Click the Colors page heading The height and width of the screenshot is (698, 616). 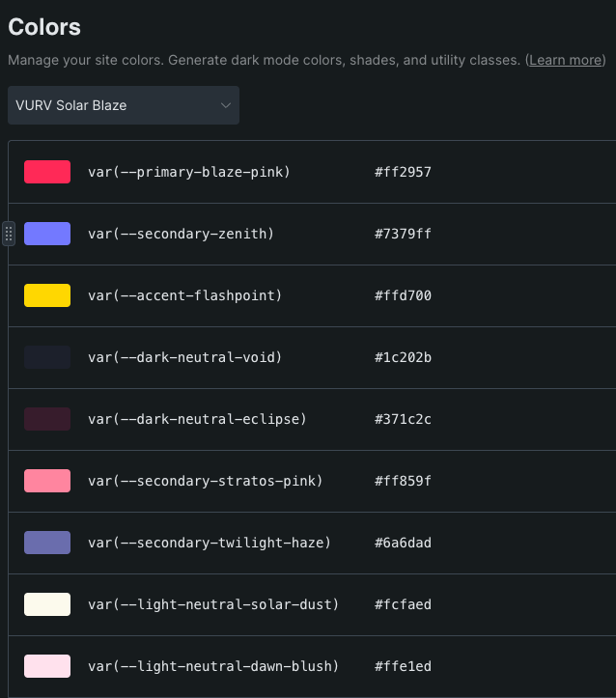click(44, 27)
